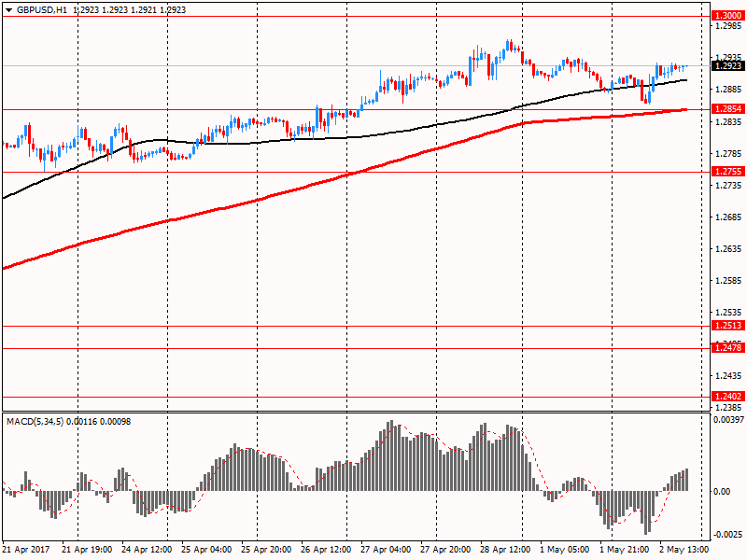Select the 1.2885 price scale value

tap(729, 90)
